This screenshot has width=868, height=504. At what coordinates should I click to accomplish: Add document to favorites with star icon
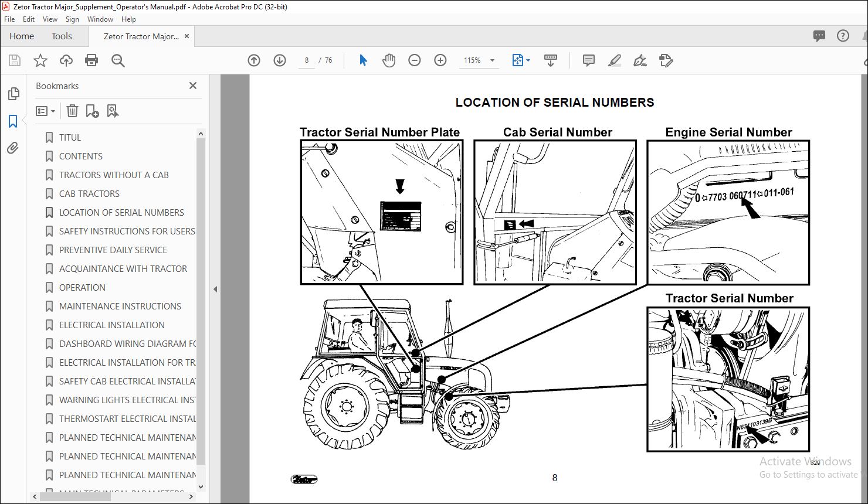40,60
